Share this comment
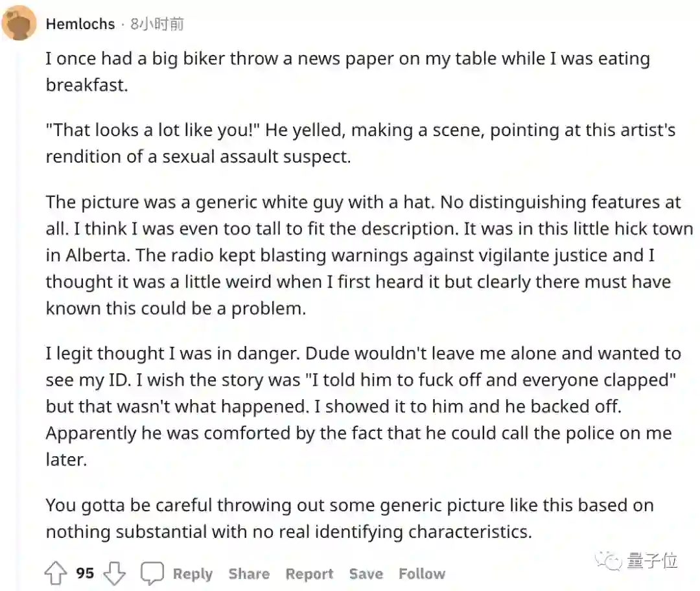700x591 pixels. (249, 574)
